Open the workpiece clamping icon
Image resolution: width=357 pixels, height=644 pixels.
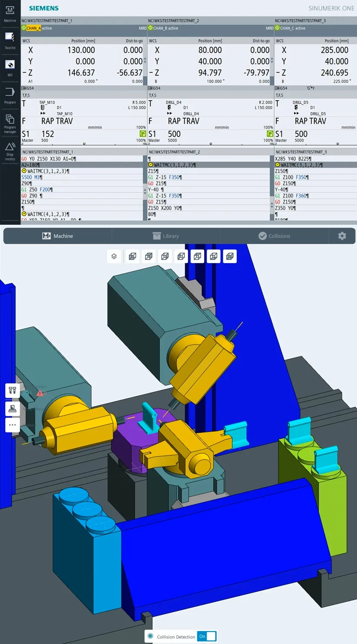pos(13,408)
